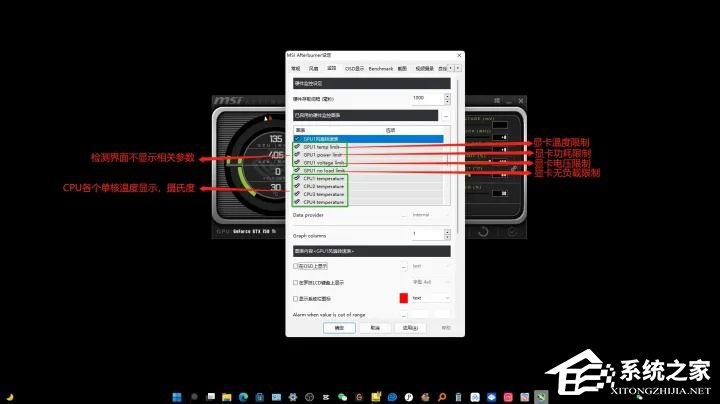Screen dimensions: 720x404
Task: Open the 视频捕获 (Video capture) tab
Action: pyautogui.click(x=425, y=68)
